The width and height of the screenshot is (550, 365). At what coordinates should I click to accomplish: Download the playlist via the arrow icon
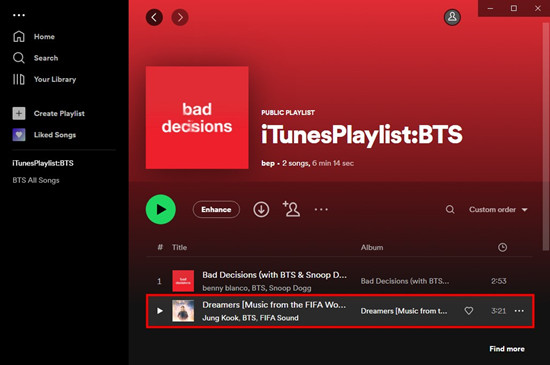(x=261, y=209)
